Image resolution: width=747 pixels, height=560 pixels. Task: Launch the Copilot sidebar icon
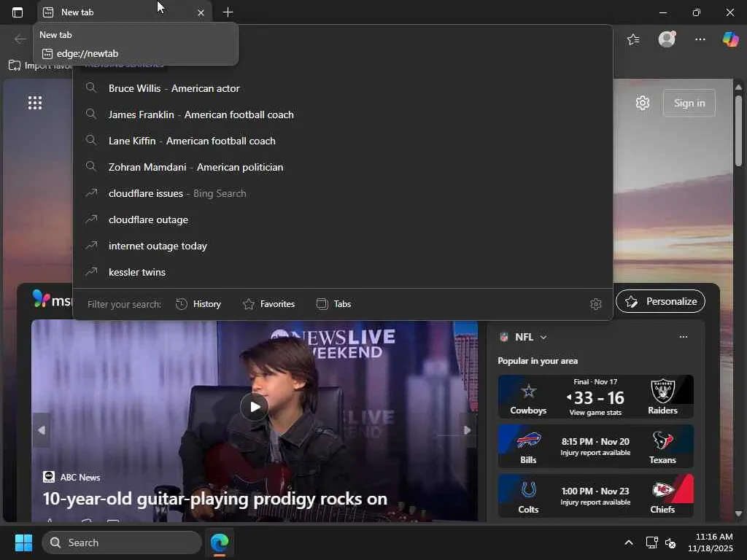(x=730, y=39)
